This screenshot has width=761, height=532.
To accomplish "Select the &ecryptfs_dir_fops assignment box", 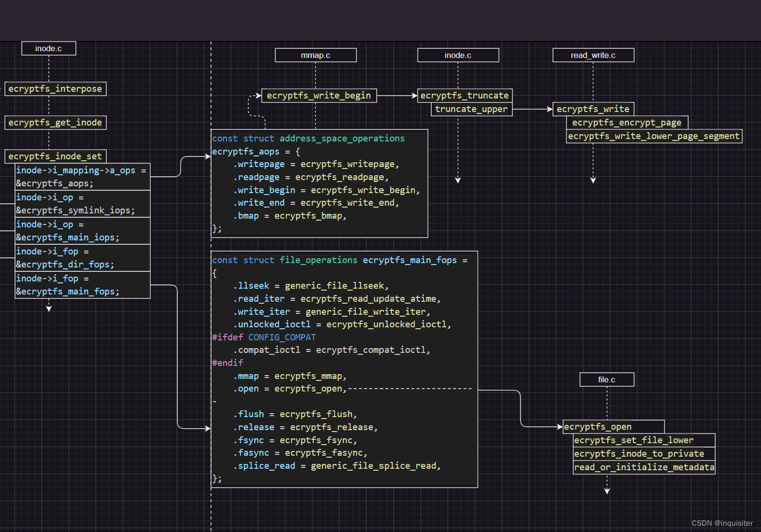I will [83, 258].
